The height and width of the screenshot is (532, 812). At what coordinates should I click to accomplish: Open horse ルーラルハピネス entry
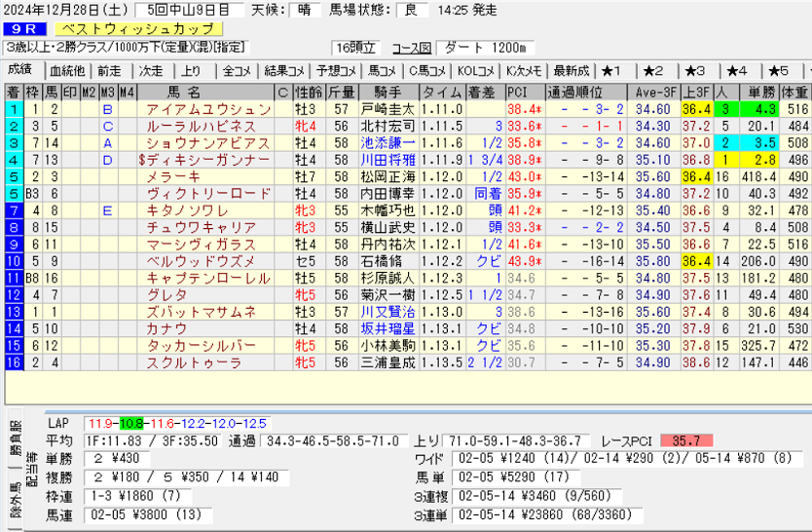click(201, 127)
